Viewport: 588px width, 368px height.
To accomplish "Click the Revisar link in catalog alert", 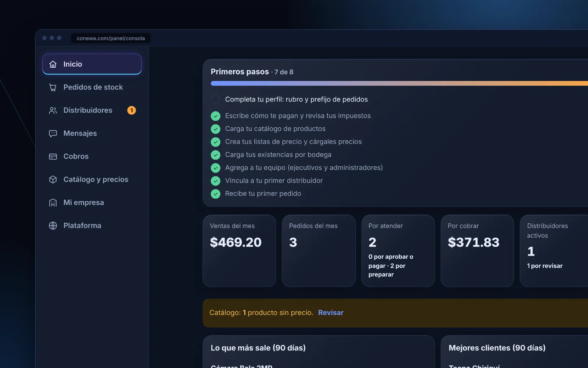I will tap(331, 312).
